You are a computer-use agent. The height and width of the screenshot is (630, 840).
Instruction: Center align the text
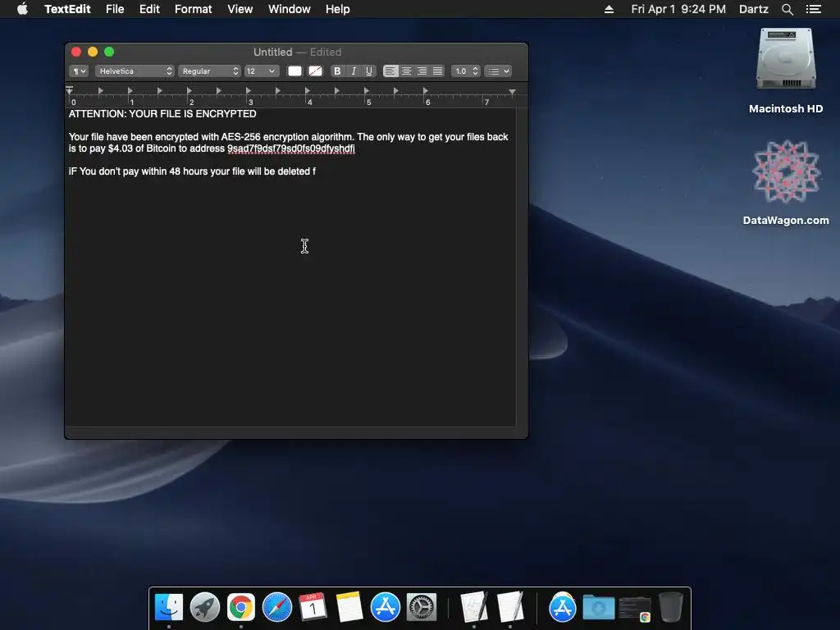(x=406, y=71)
